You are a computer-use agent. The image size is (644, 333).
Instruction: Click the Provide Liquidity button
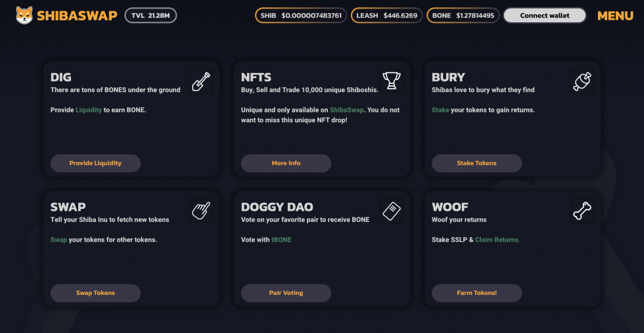95,163
